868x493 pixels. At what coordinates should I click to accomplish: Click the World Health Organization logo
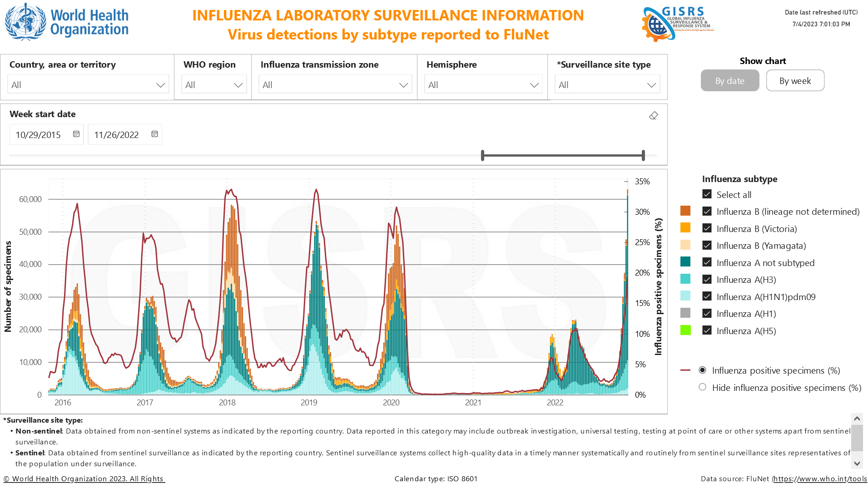[x=67, y=22]
